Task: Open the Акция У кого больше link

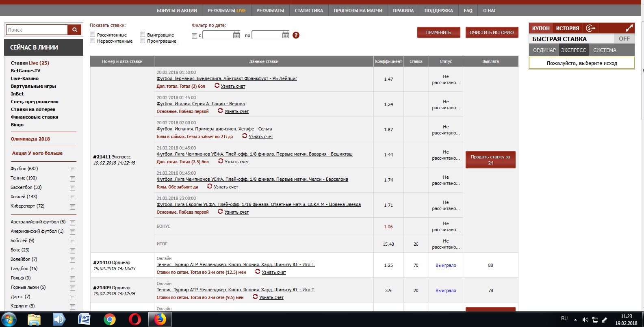Action: 37,153
